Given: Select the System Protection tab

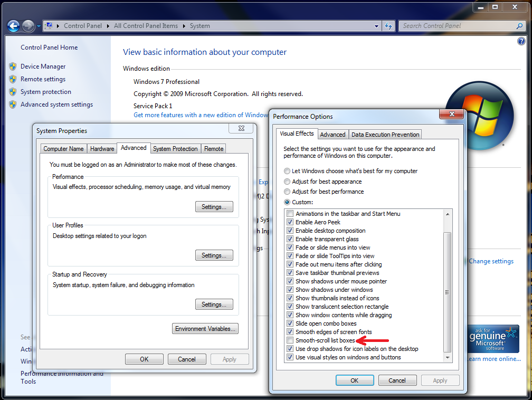Looking at the screenshot, I should click(x=175, y=149).
